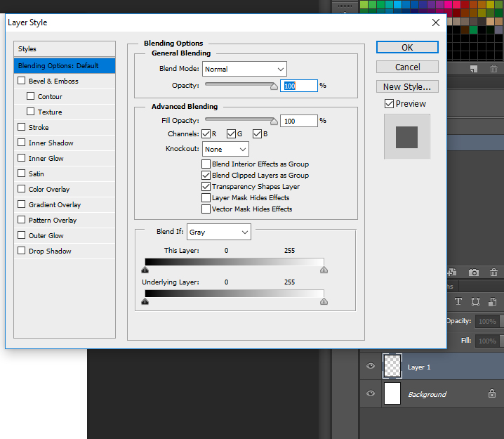
Task: Select the Styles heading in the list
Action: pyautogui.click(x=65, y=49)
